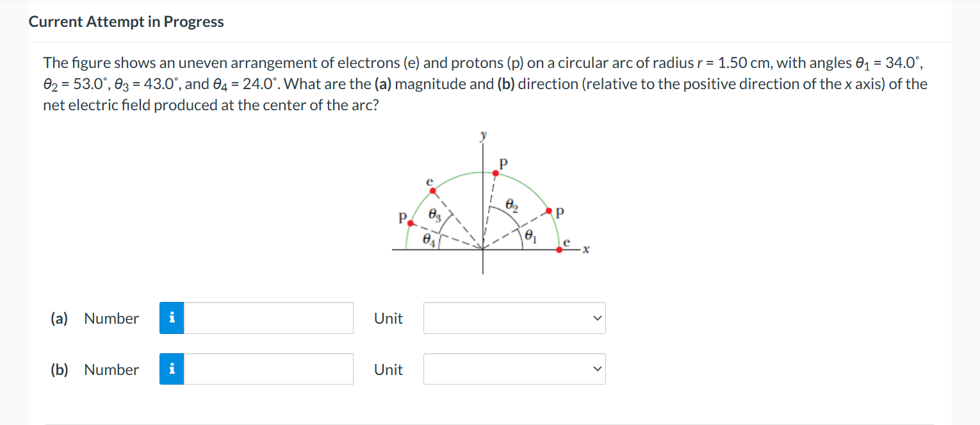This screenshot has width=980, height=425.
Task: Click the θ2 angle label in the figure
Action: [512, 205]
